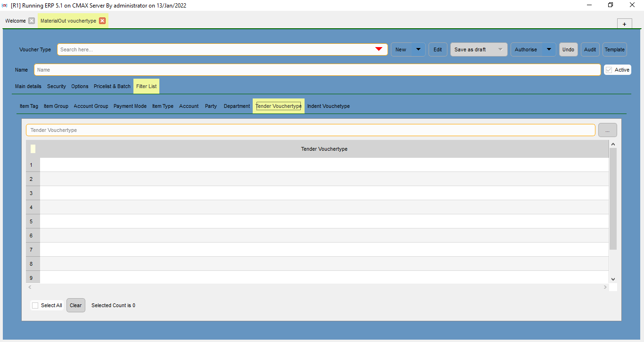This screenshot has width=644, height=342.
Task: Expand the Authorise dropdown arrow
Action: [549, 49]
